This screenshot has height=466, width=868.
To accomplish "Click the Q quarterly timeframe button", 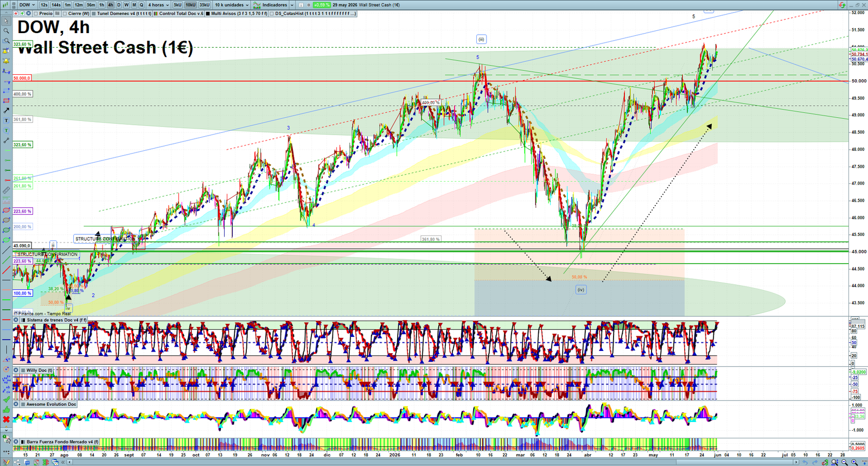I will 142,5.
